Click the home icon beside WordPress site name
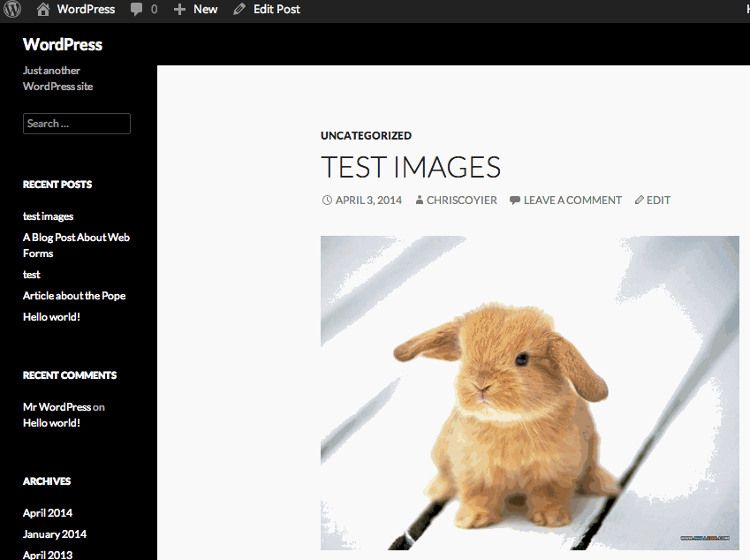The height and width of the screenshot is (560, 750). click(43, 10)
